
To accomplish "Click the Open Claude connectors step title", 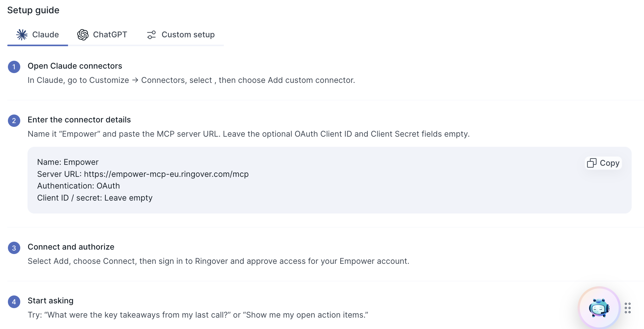I will 75,66.
